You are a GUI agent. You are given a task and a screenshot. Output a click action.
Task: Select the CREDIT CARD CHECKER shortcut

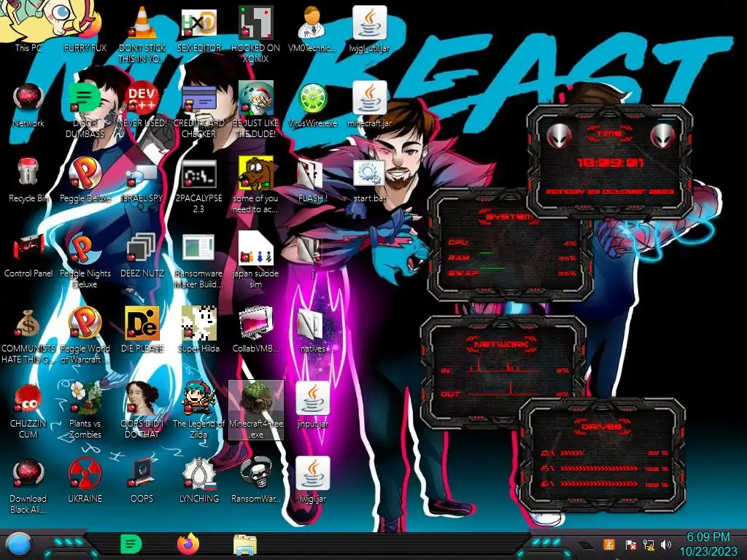pyautogui.click(x=198, y=111)
